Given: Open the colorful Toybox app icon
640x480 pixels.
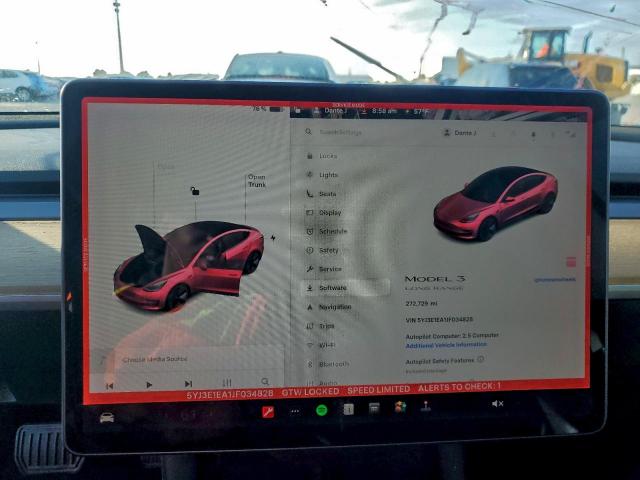Looking at the screenshot, I should click(400, 407).
